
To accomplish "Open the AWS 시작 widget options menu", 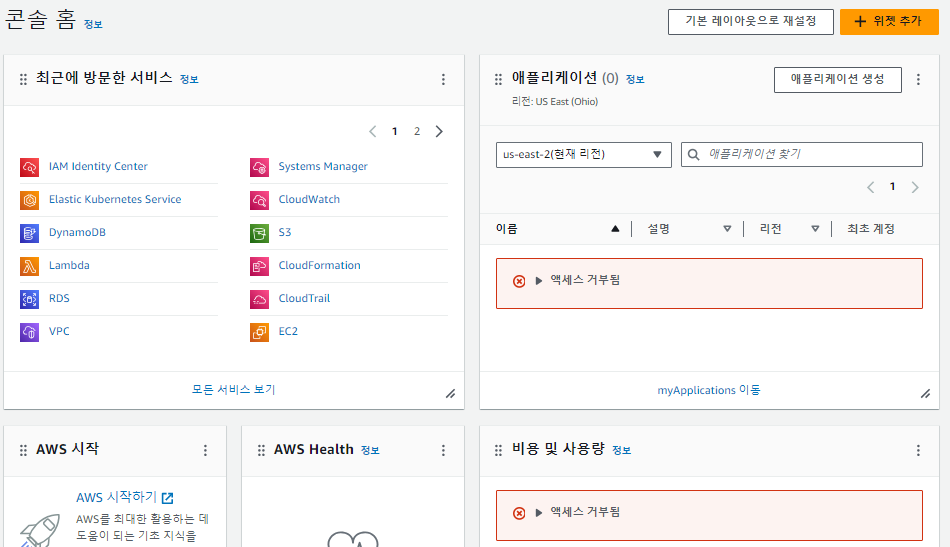I will pyautogui.click(x=205, y=450).
